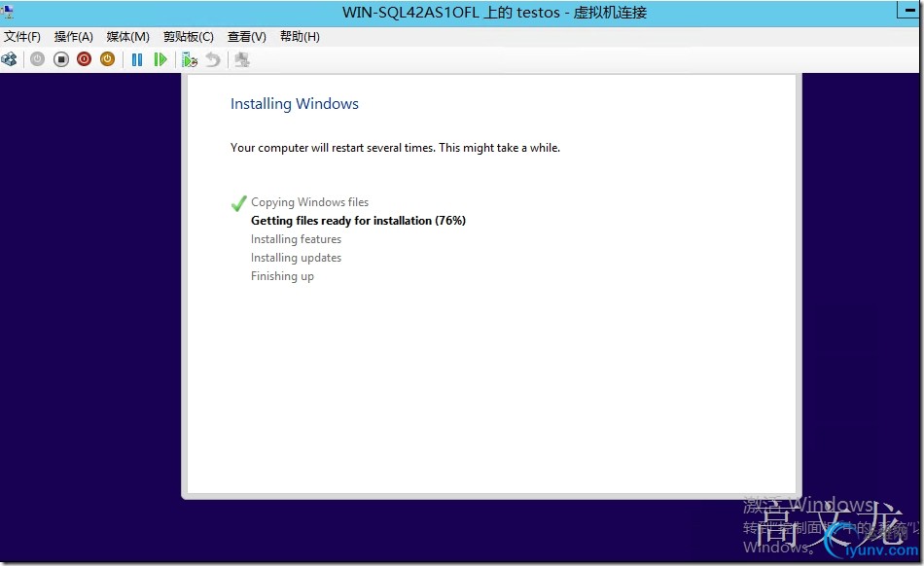Open the 查看(V) menu
The width and height of the screenshot is (924, 566).
pyautogui.click(x=247, y=37)
